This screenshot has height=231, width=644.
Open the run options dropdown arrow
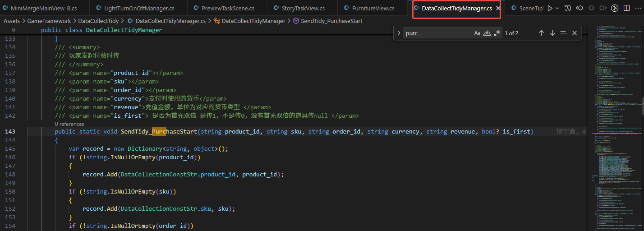(x=557, y=8)
